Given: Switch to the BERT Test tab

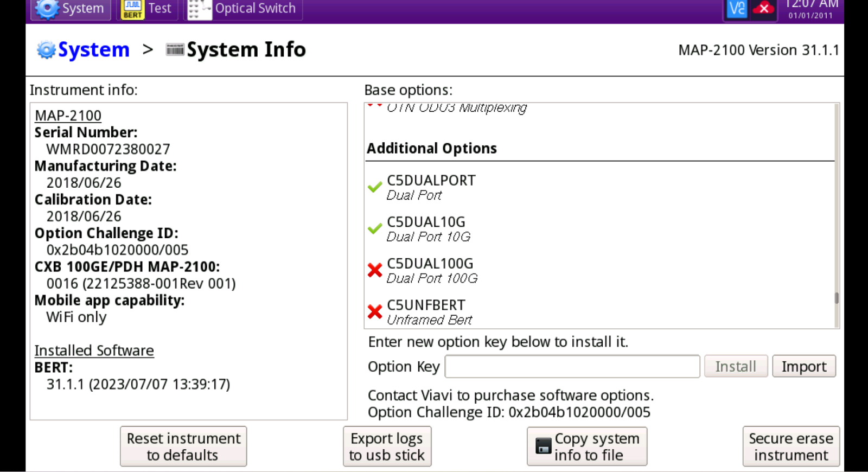Looking at the screenshot, I should pos(147,9).
